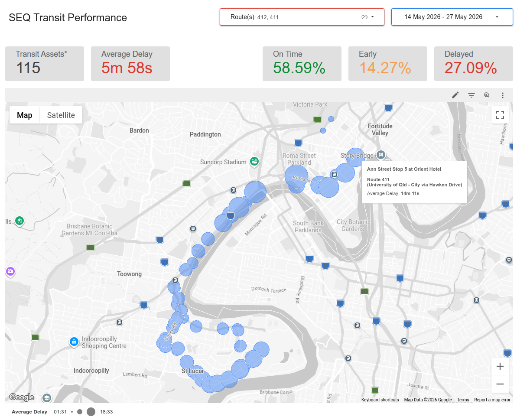Click the pencil edit icon above map
The image size is (517, 420).
(455, 95)
